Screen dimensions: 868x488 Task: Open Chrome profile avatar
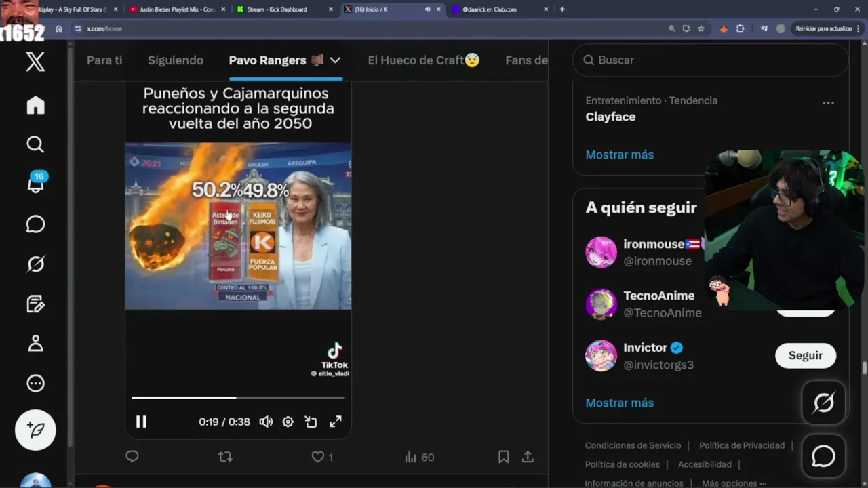point(781,28)
